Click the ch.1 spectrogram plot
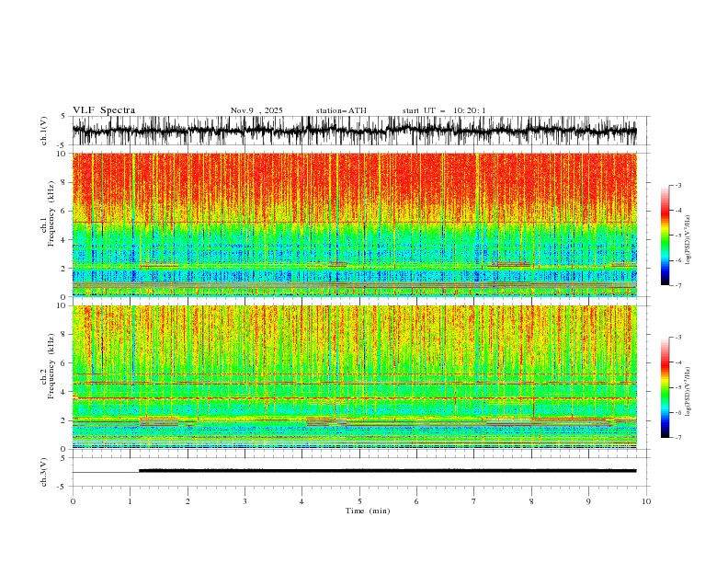Screen dimensions: 728x563 click(x=355, y=224)
